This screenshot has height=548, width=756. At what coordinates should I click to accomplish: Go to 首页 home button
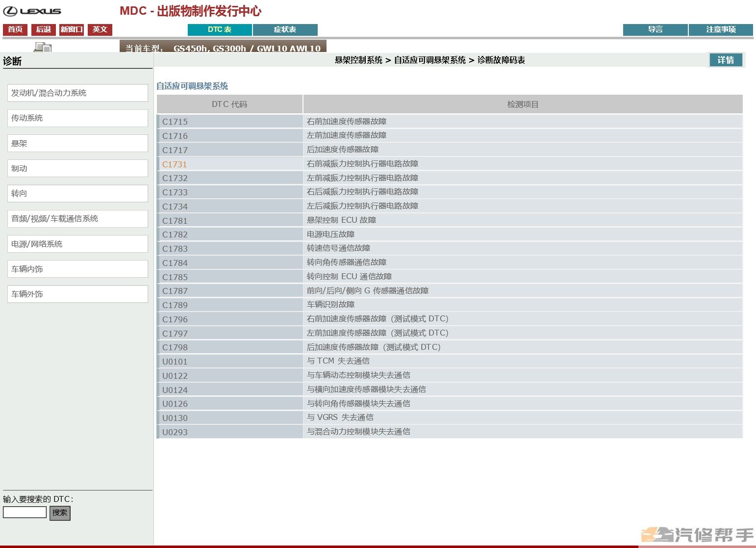tap(15, 29)
